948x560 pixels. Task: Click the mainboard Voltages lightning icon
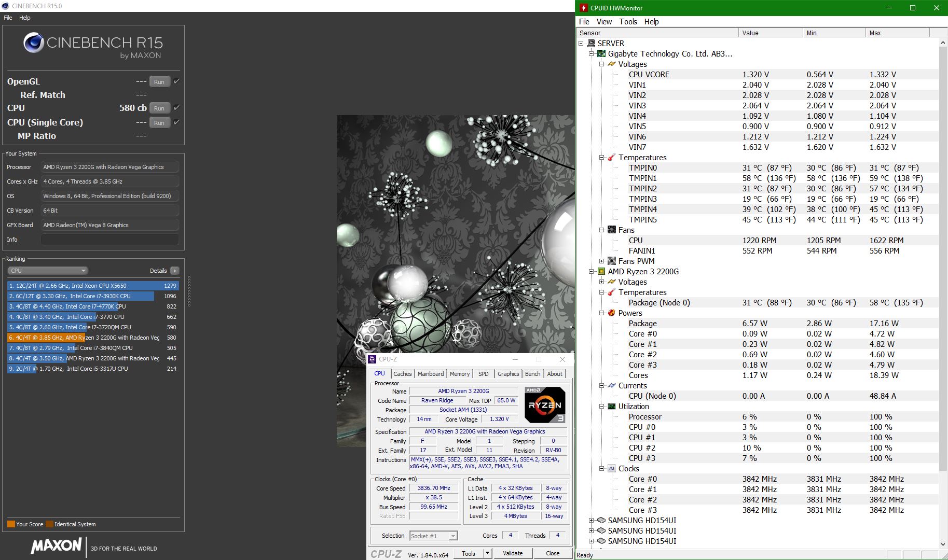[x=612, y=64]
